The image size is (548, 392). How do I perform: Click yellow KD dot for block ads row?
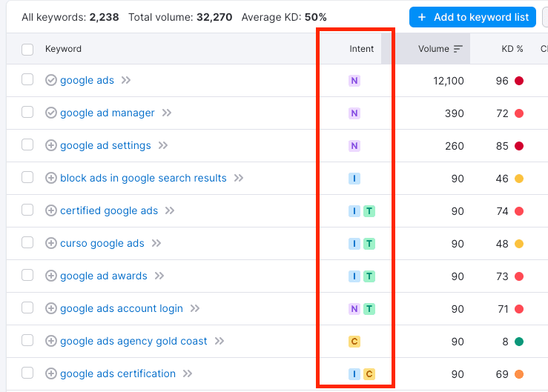519,179
